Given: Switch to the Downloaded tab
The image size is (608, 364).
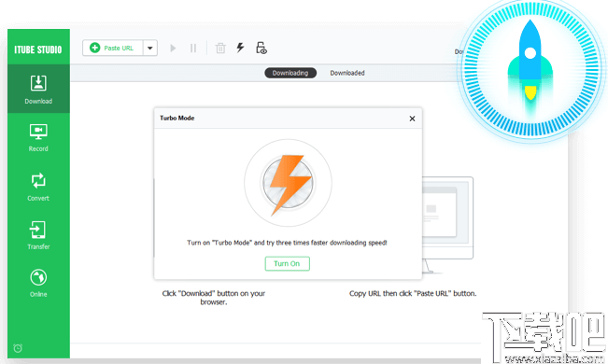Looking at the screenshot, I should [347, 73].
